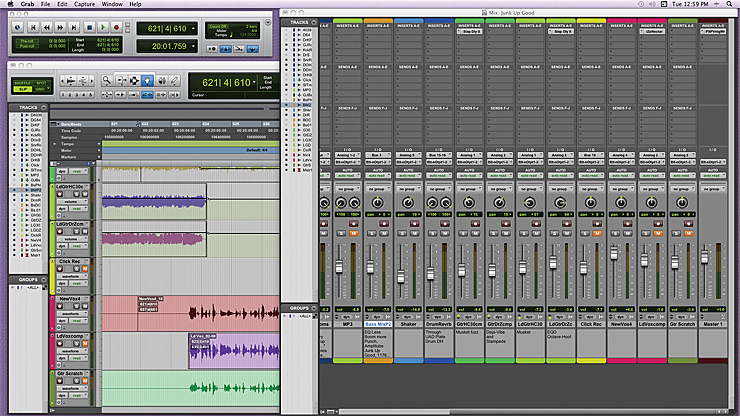The height and width of the screenshot is (416, 740).
Task: Go to end in Transport window
Action: coord(74,28)
